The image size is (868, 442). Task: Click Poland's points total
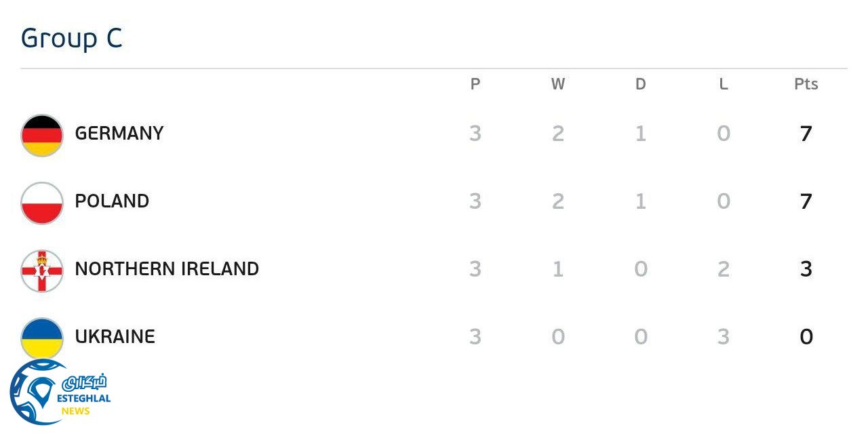click(x=806, y=201)
